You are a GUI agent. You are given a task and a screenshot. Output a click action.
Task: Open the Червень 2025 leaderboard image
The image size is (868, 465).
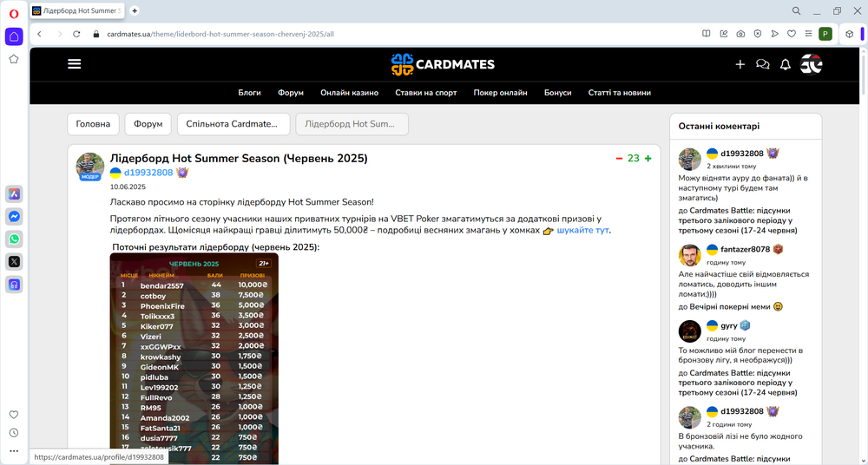[194, 358]
